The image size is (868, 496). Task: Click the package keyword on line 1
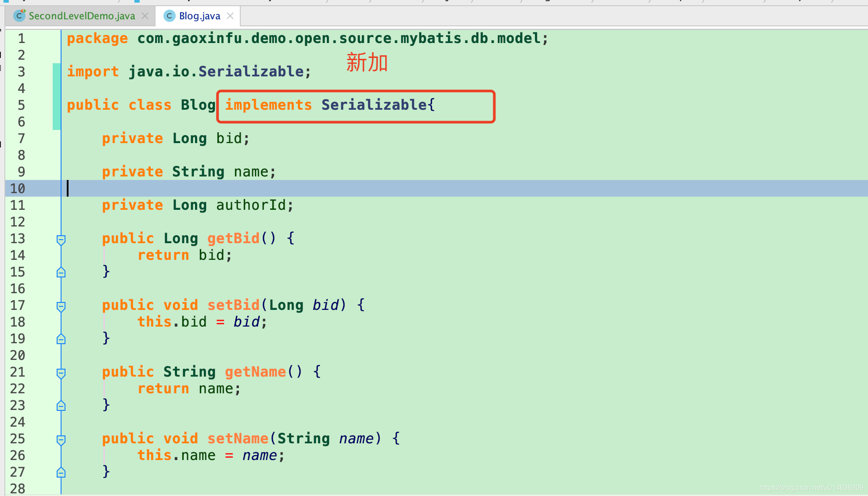click(x=98, y=39)
